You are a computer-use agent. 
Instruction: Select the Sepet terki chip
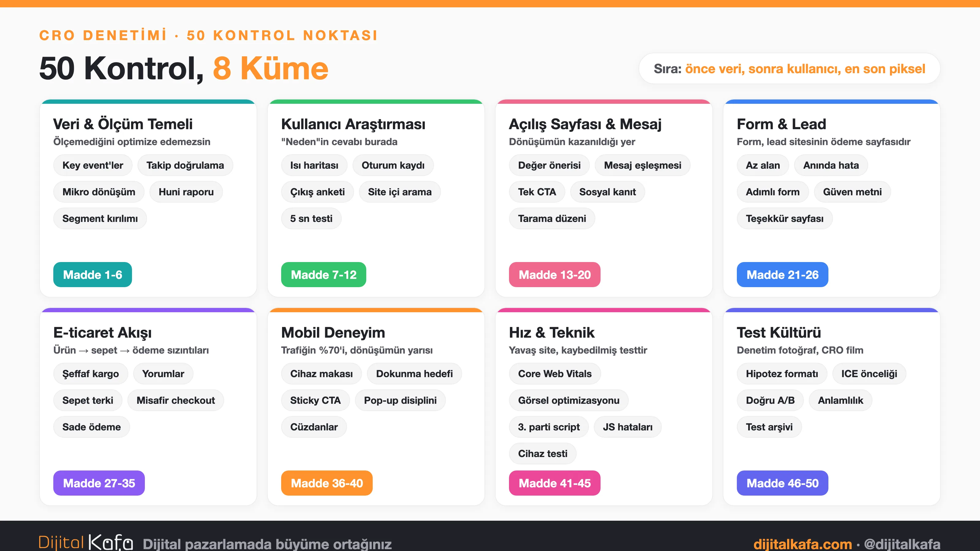(x=88, y=400)
